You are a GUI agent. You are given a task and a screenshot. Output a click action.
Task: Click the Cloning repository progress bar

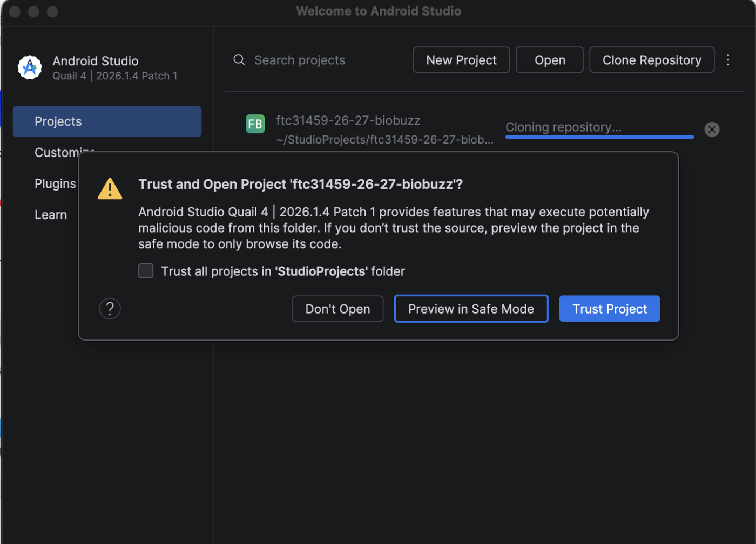tap(599, 137)
